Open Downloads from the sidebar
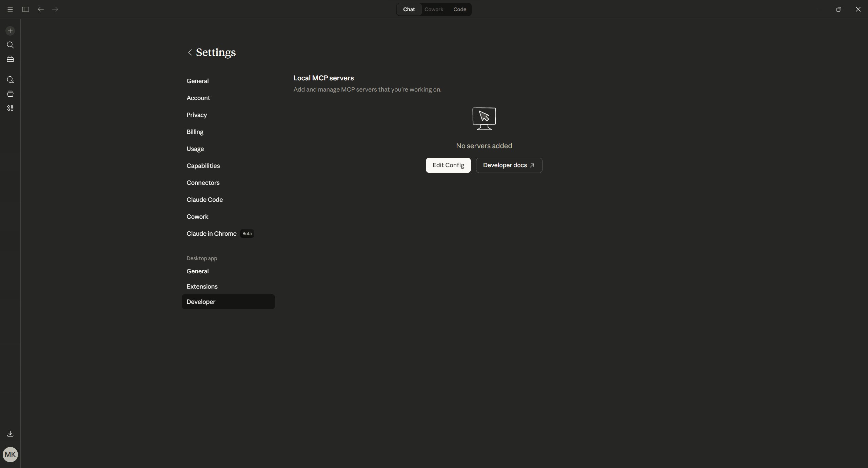The width and height of the screenshot is (868, 468). pyautogui.click(x=10, y=433)
